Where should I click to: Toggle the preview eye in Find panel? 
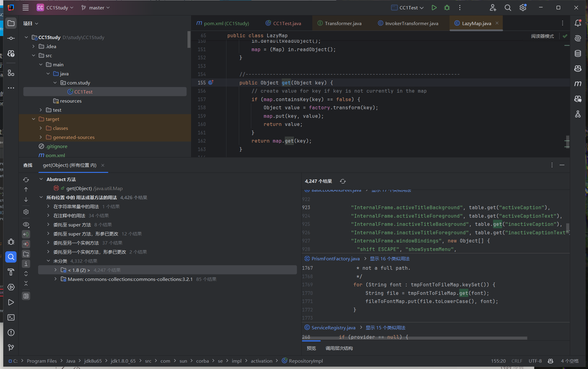click(x=26, y=225)
